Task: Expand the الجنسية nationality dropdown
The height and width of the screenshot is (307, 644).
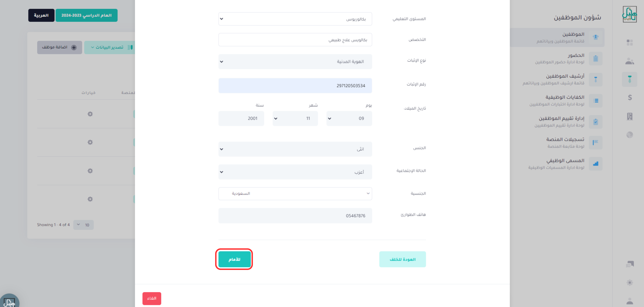Action: pyautogui.click(x=295, y=194)
